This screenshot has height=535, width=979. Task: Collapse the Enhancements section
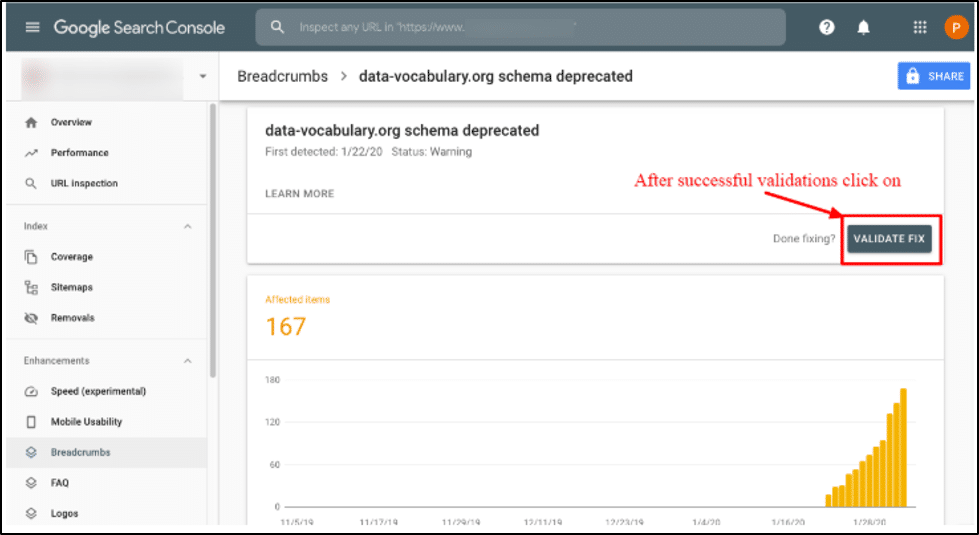point(187,361)
